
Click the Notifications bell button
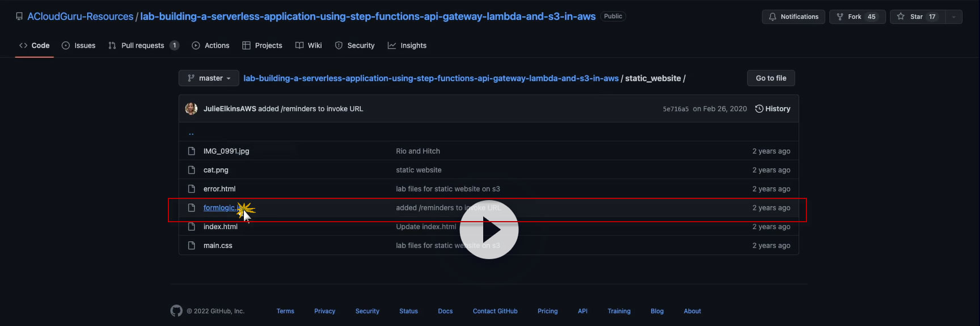click(793, 17)
